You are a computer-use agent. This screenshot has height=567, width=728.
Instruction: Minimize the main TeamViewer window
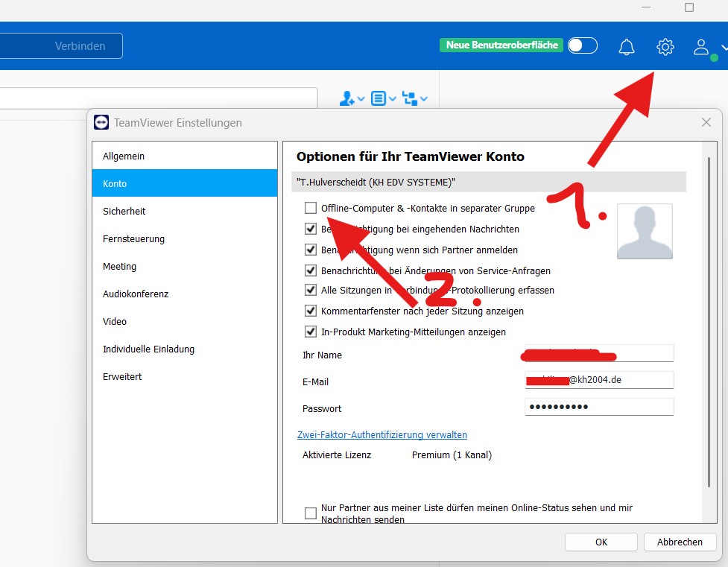(646, 7)
